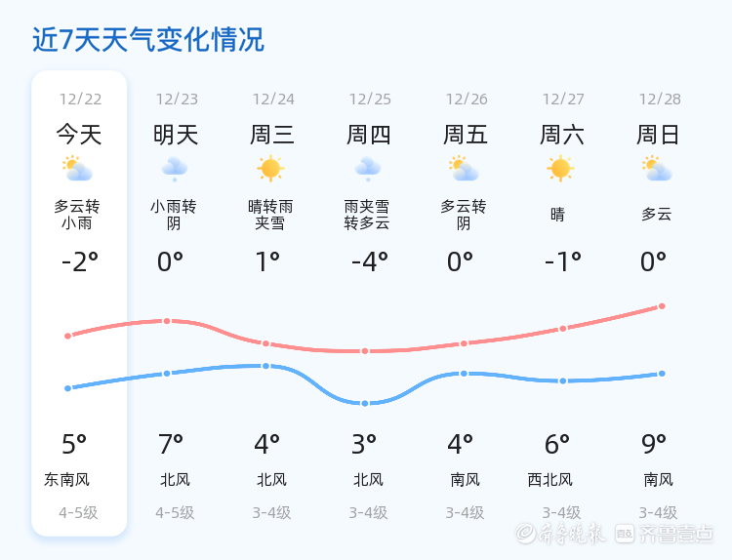Screen dimensions: 732x560
Task: Click low-temperature curve point for 周四
Action: pos(365,403)
